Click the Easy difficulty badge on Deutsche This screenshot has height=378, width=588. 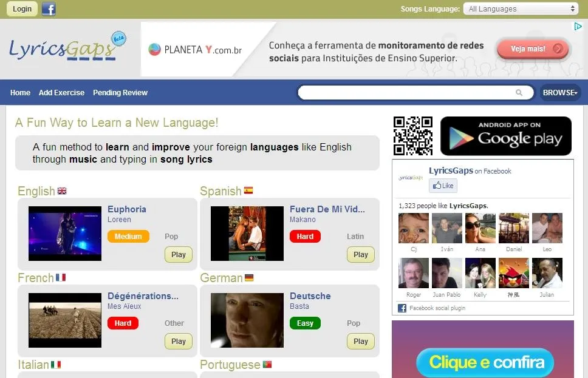click(306, 323)
